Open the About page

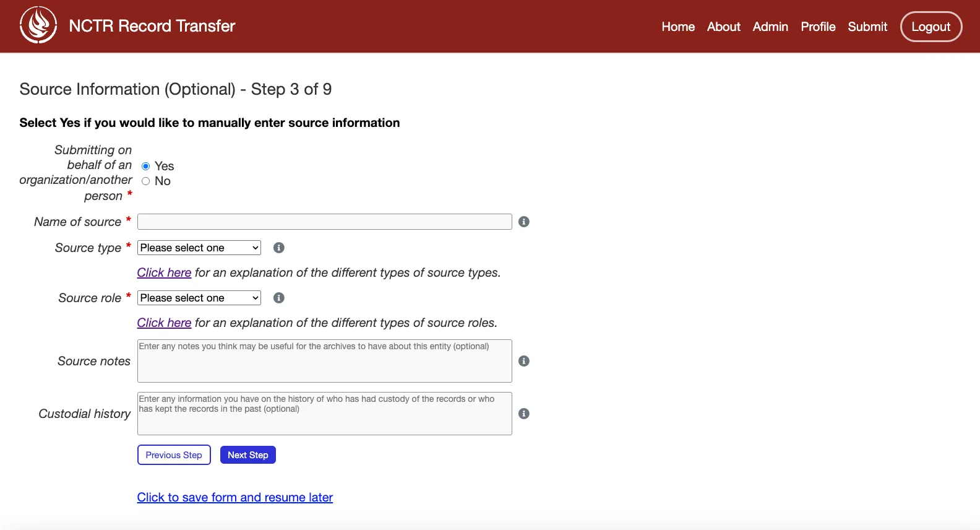[724, 27]
